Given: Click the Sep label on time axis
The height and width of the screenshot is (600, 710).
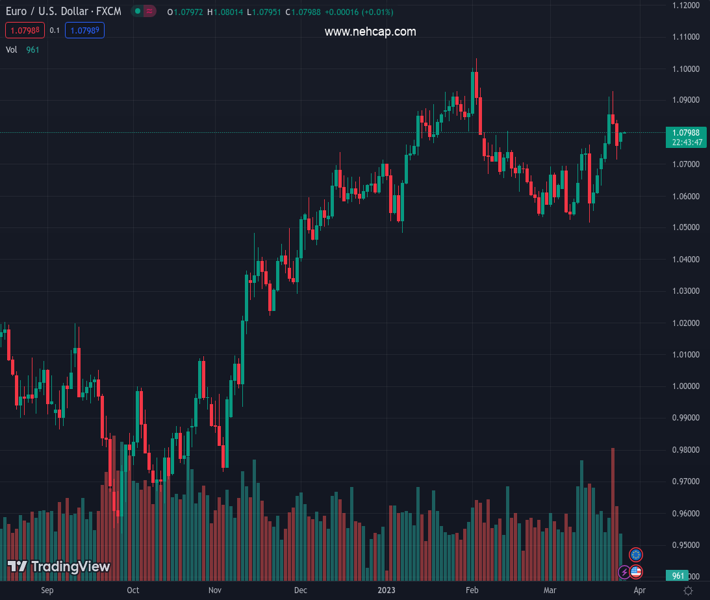Looking at the screenshot, I should click(x=45, y=591).
